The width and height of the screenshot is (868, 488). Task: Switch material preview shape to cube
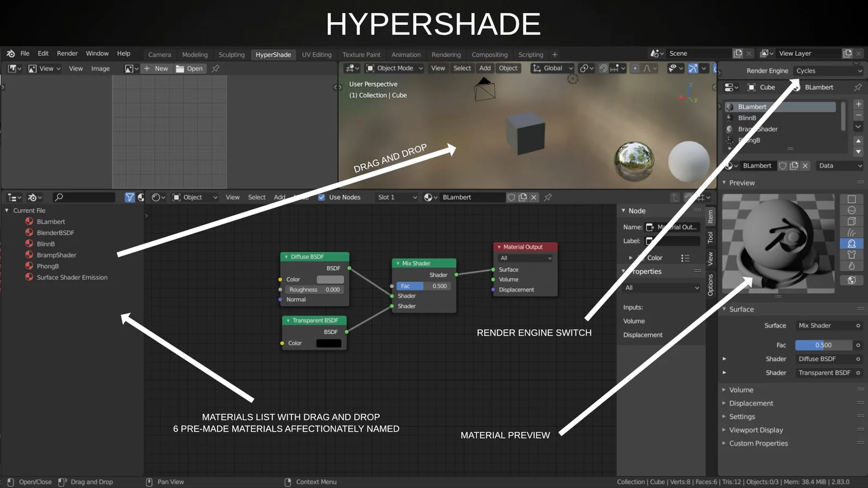851,221
